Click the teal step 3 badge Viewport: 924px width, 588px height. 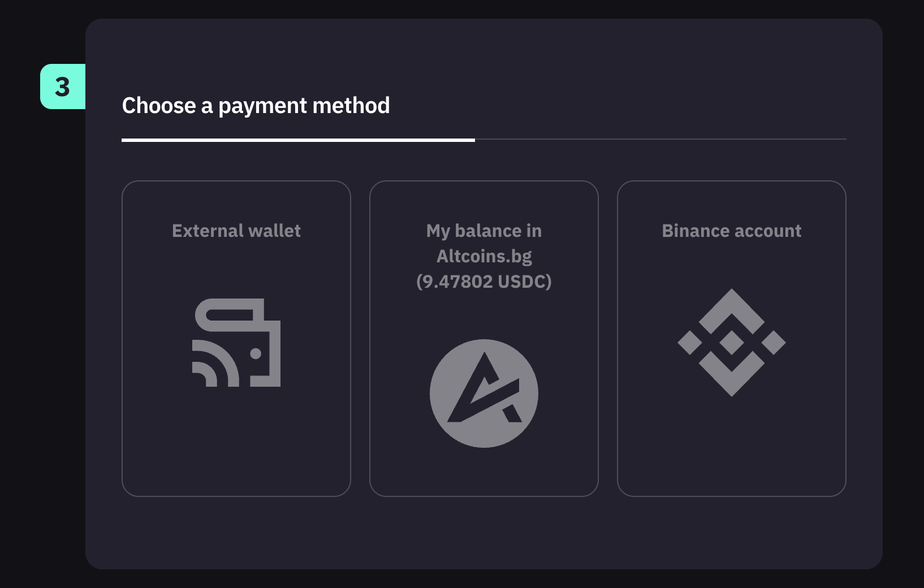pos(63,87)
